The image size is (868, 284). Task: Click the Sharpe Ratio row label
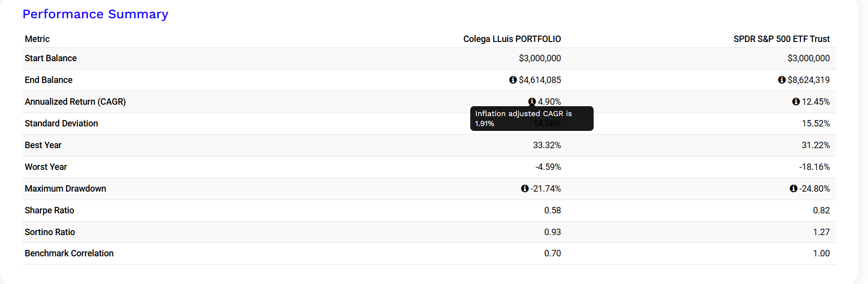coord(49,210)
